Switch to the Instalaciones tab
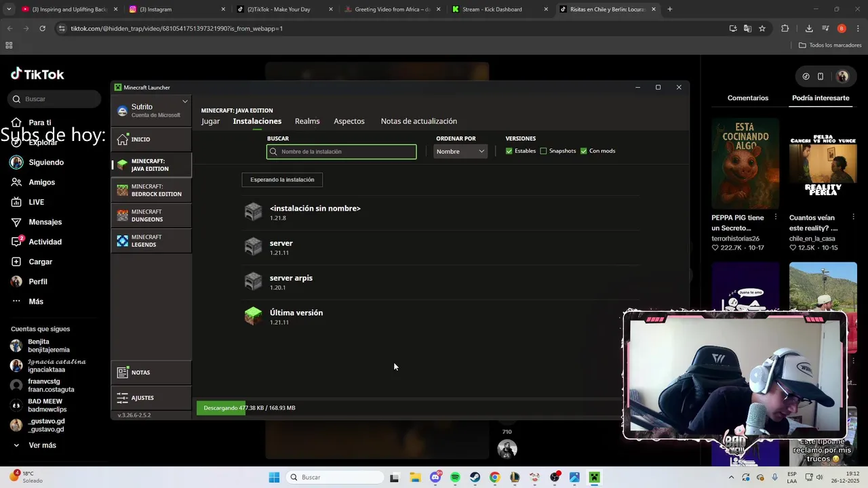This screenshot has height=488, width=868. tap(257, 121)
